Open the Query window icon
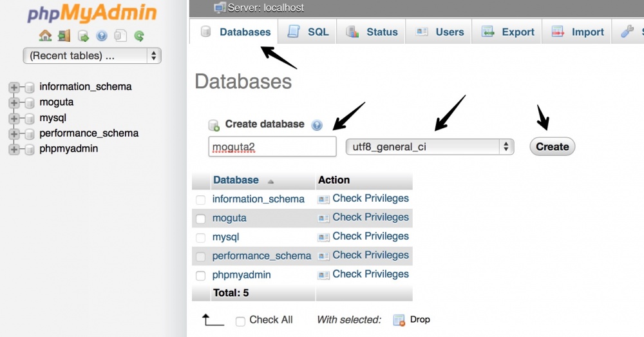Screen dimensions: 644x337 (82, 36)
